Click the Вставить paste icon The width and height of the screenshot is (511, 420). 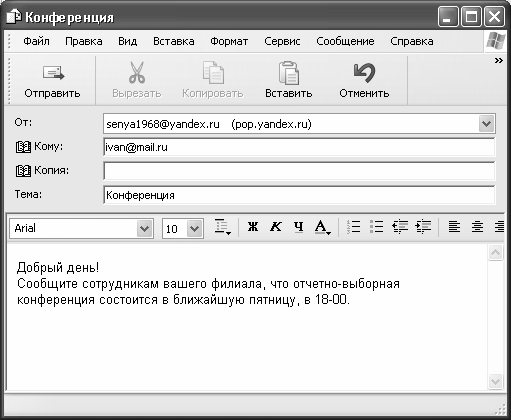click(x=288, y=73)
